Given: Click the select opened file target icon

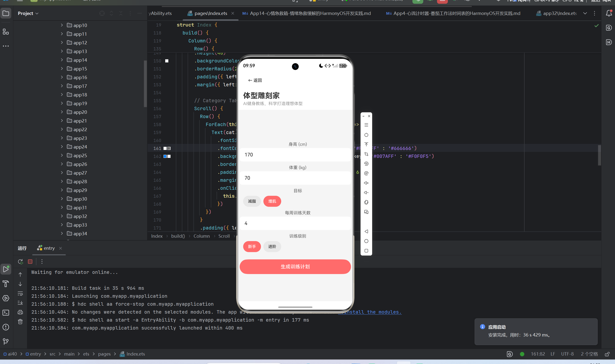Looking at the screenshot, I should coord(102,13).
